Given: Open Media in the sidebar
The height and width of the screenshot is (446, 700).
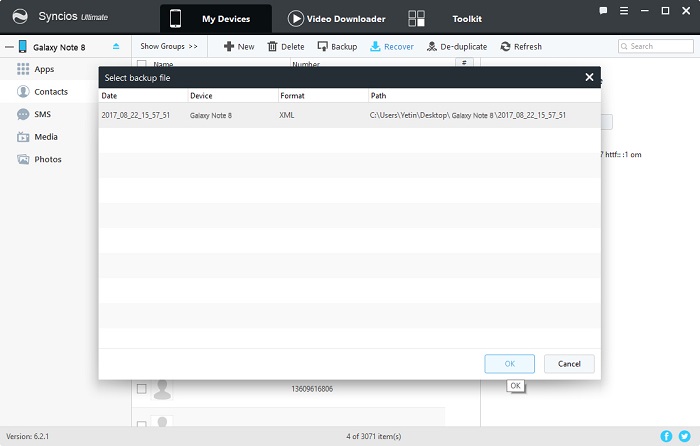Looking at the screenshot, I should 46,137.
